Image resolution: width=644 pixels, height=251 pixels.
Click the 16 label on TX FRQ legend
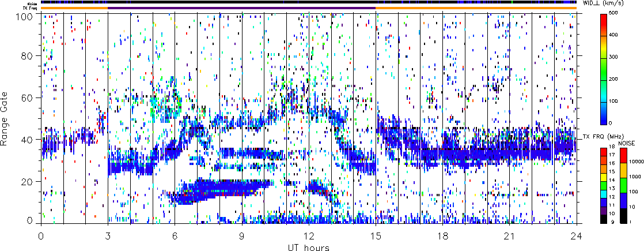(x=612, y=163)
